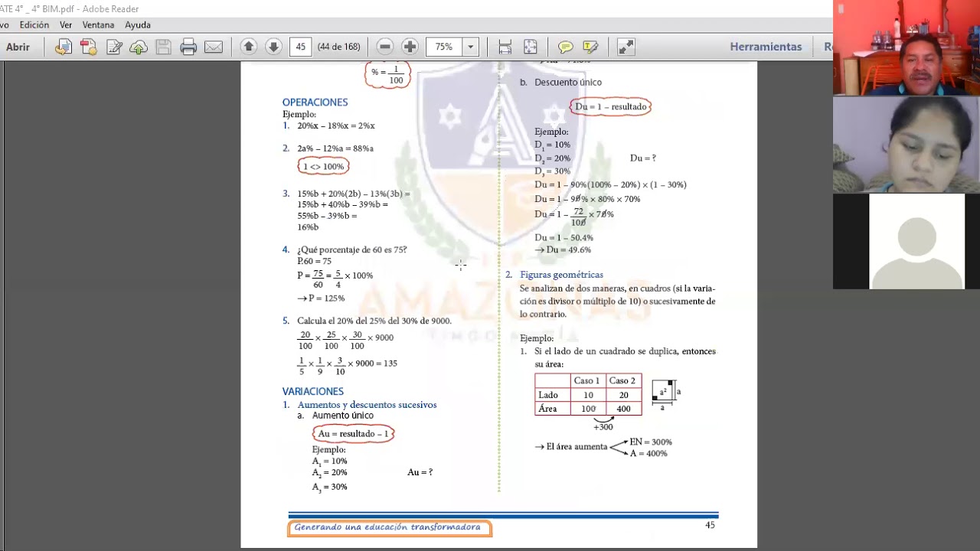Switch to read mode fullscreen icon
This screenshot has height=551, width=980.
point(626,47)
